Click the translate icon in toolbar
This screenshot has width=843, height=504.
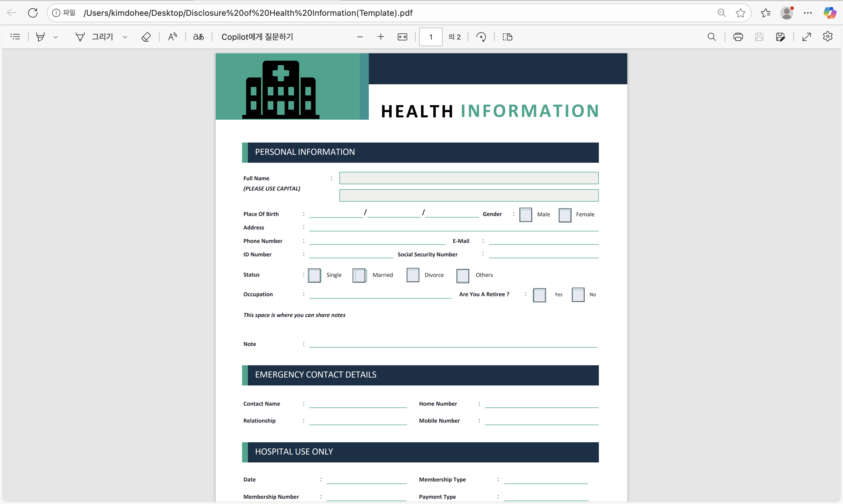pos(199,37)
